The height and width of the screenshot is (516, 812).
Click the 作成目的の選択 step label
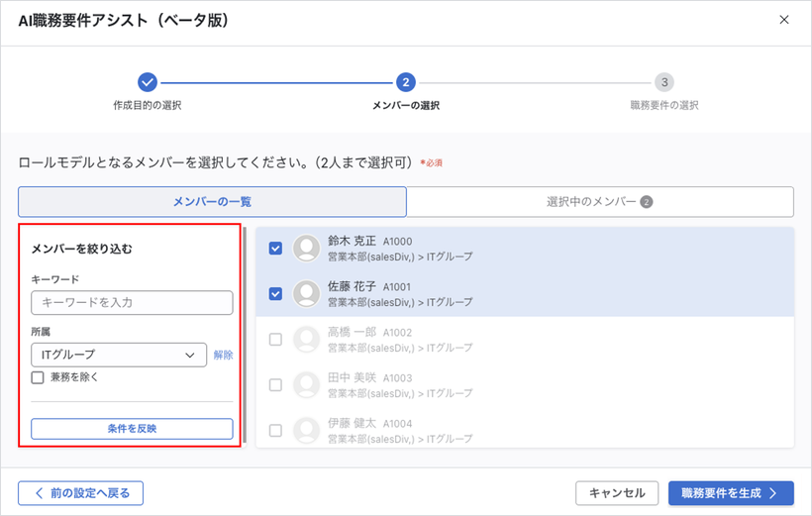coord(148,105)
